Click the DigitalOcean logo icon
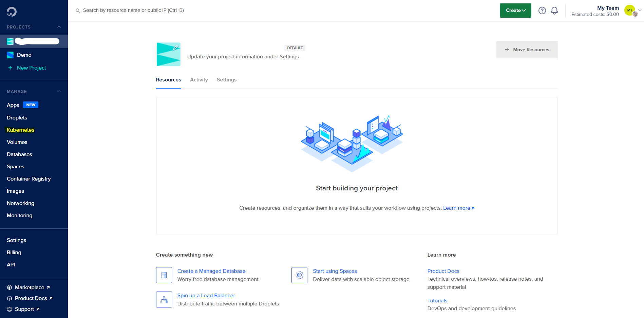Screen dimensions: 644x318 [12, 12]
